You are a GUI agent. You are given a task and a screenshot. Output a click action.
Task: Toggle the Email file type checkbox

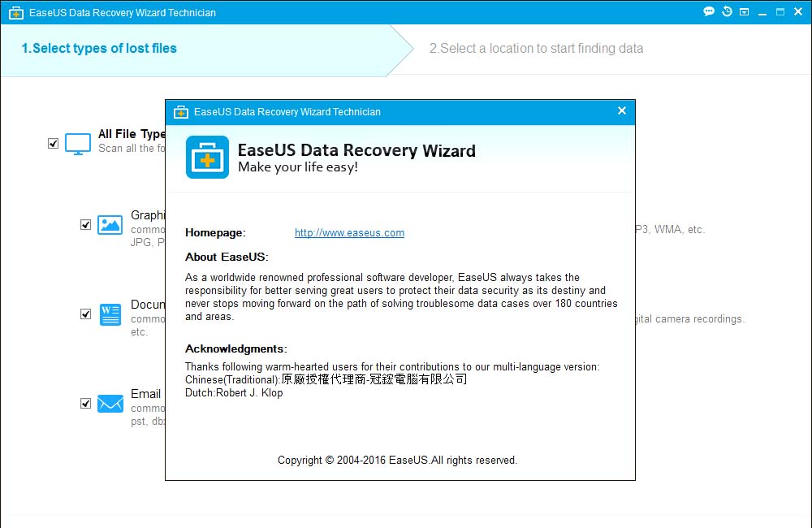pyautogui.click(x=85, y=403)
